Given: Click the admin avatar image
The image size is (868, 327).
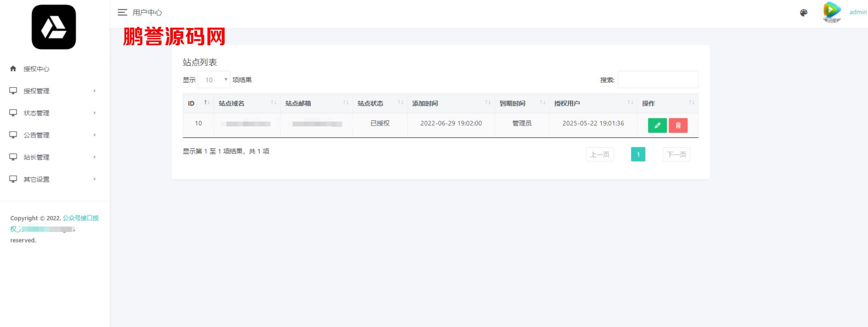Looking at the screenshot, I should coord(832,12).
